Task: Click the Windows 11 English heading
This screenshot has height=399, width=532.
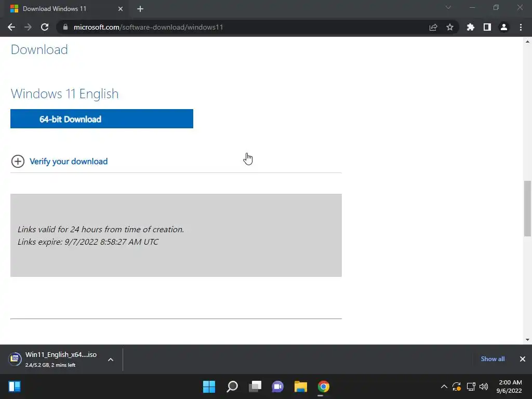Action: click(x=65, y=94)
